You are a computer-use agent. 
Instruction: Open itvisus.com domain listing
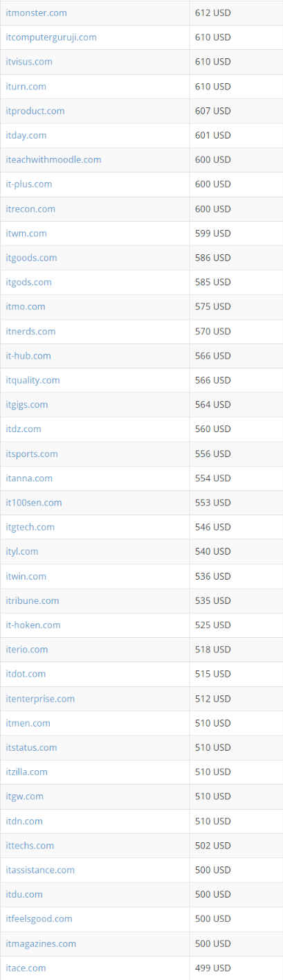coord(29,62)
